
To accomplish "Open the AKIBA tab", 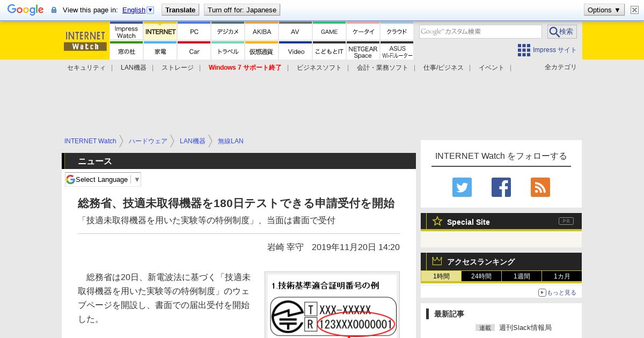I will 261,32.
